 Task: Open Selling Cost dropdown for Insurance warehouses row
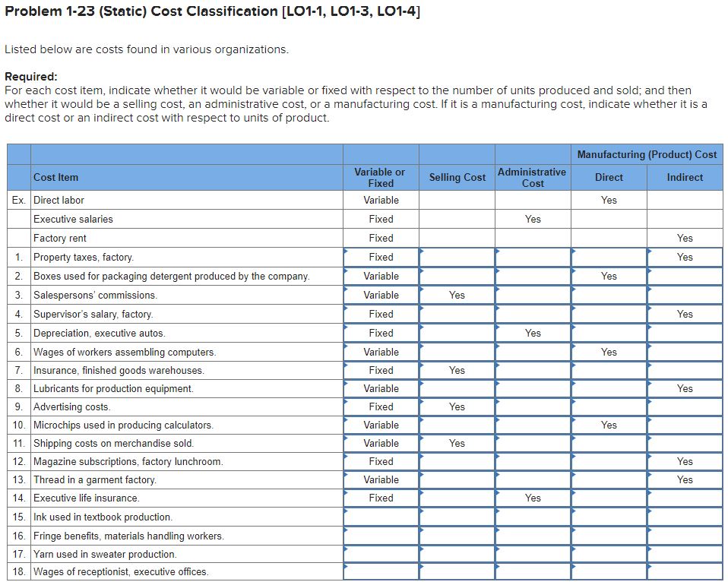click(457, 370)
